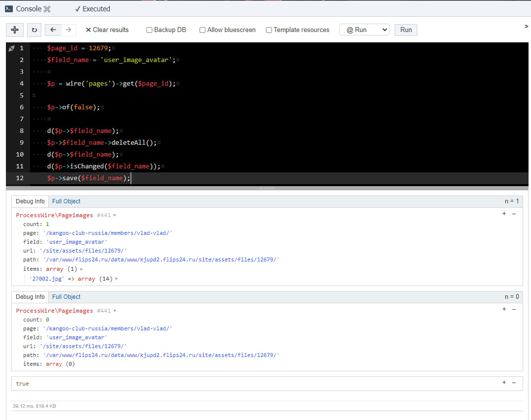Screen dimensions: 531x420
Task: Enable the Backup DB checkbox
Action: (x=149, y=30)
